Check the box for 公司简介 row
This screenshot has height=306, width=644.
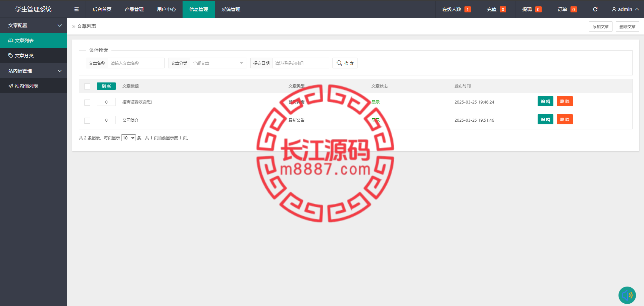(87, 121)
